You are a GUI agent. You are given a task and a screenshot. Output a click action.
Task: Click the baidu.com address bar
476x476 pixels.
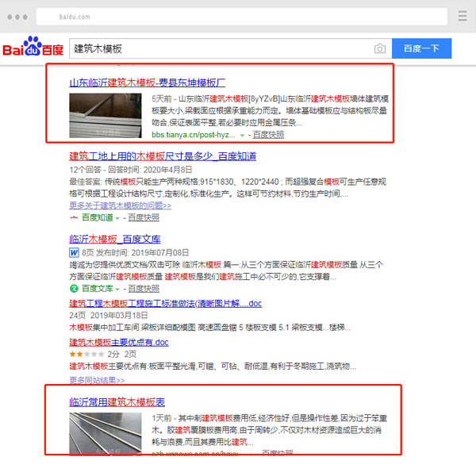(242, 17)
